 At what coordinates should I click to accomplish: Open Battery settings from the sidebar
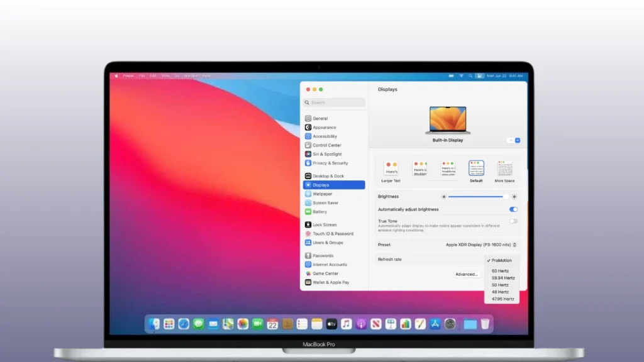point(319,212)
